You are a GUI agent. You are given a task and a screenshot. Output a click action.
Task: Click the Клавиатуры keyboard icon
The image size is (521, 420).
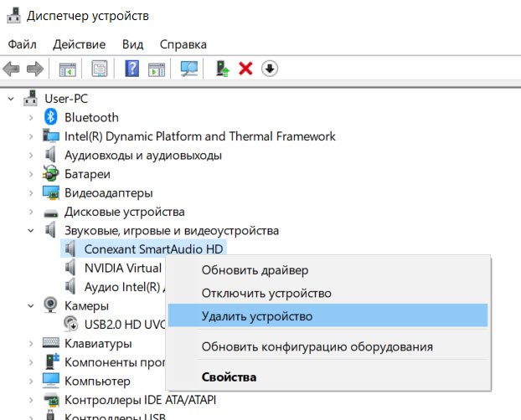pos(51,342)
